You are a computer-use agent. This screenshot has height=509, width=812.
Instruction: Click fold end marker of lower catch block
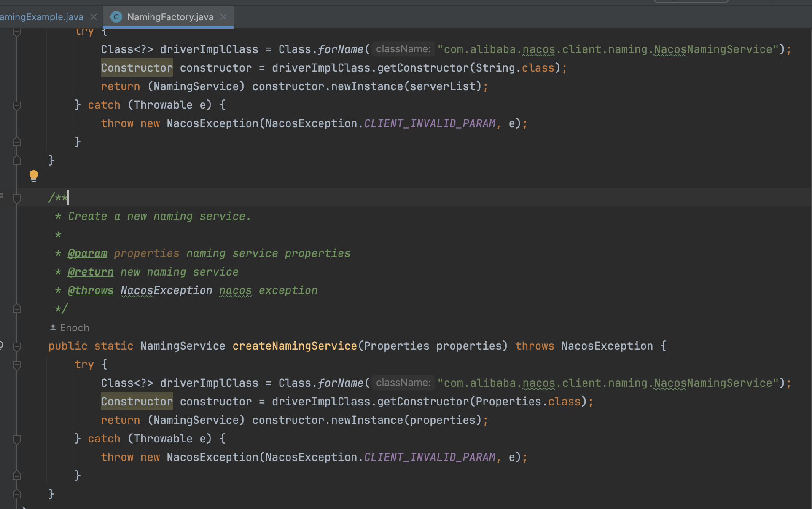[17, 476]
